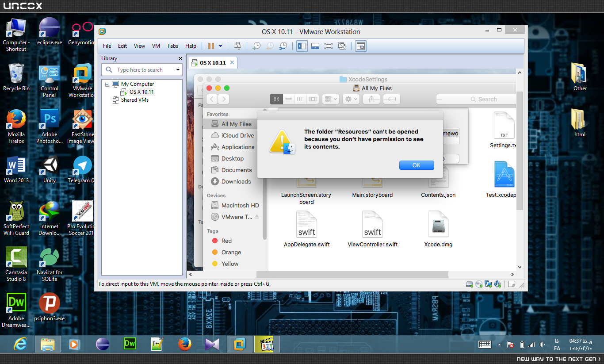Select OS X 10.11 in the Library tree
Image resolution: width=604 pixels, height=364 pixels.
[x=141, y=92]
